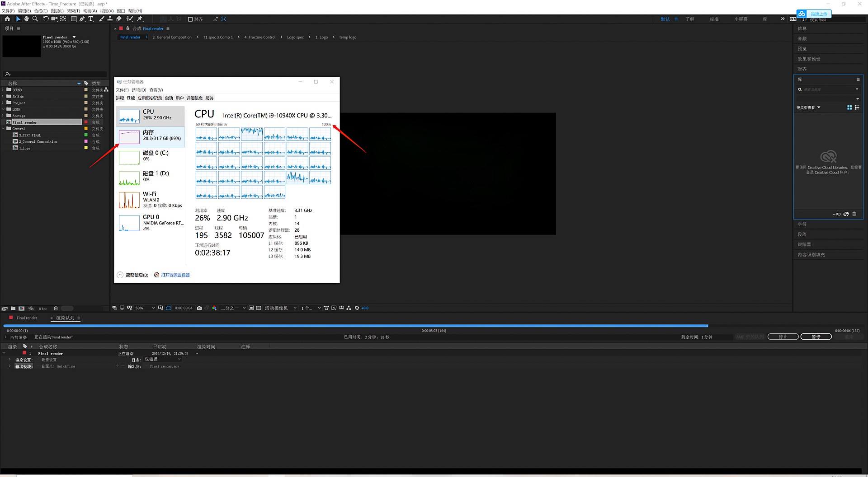The height and width of the screenshot is (477, 868).
Task: Expand the 输出模块 row
Action: pos(9,366)
